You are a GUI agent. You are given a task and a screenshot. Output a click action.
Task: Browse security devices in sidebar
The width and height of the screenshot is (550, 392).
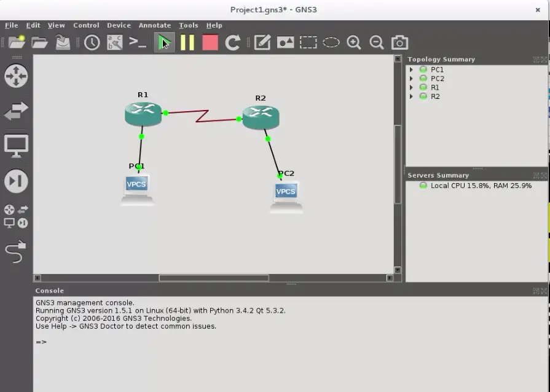point(16,181)
